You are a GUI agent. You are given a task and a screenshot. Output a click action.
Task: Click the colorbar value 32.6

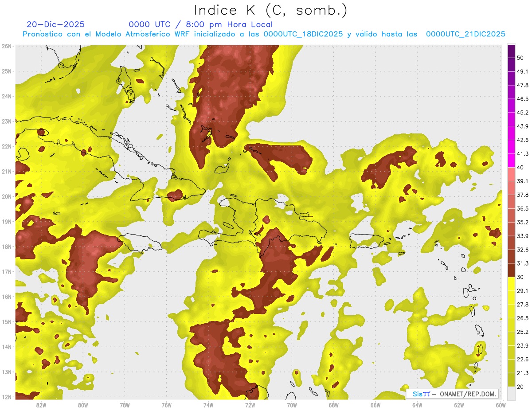[x=523, y=250]
